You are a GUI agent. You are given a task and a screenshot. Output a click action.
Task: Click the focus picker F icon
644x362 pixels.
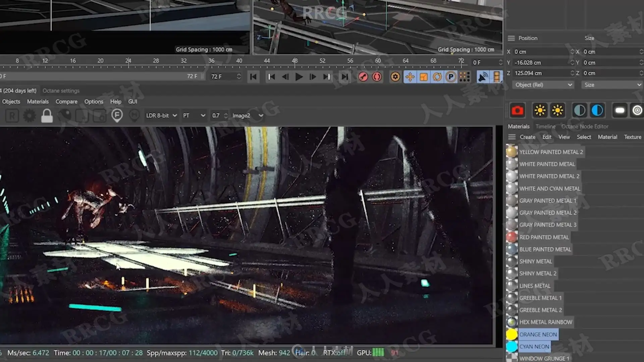click(117, 116)
